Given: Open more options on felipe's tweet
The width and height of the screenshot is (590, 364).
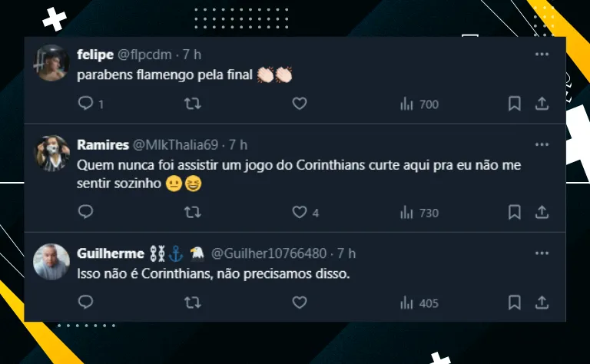Looking at the screenshot, I should coord(542,55).
